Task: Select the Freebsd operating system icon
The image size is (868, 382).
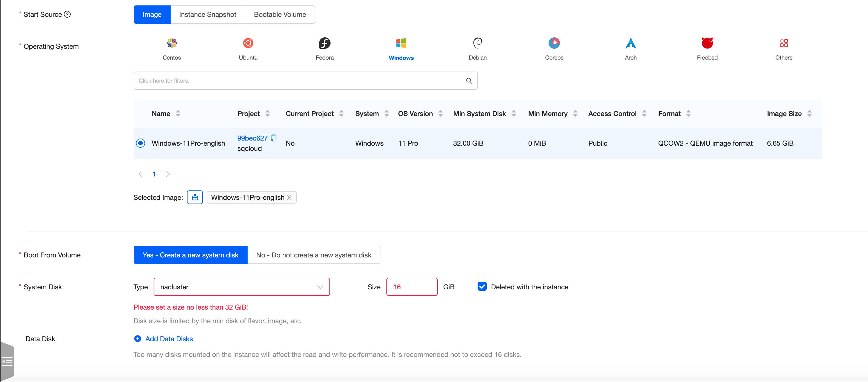Action: pyautogui.click(x=707, y=43)
